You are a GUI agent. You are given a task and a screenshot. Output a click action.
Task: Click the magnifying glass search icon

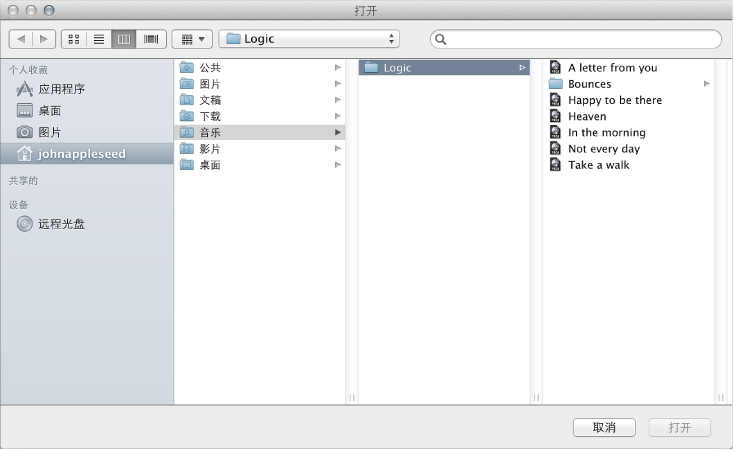440,39
